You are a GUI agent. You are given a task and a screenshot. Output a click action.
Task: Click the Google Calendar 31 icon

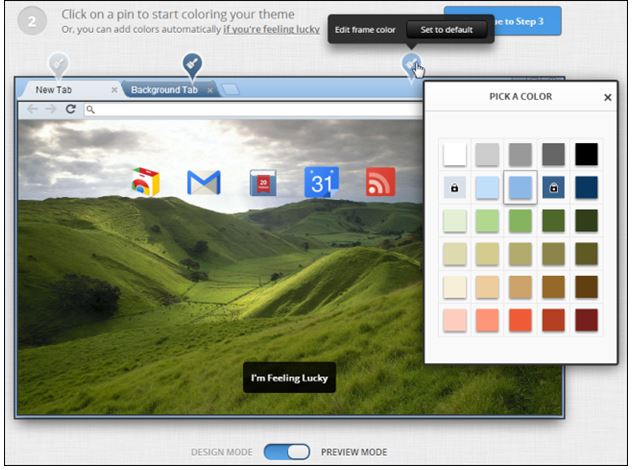[x=322, y=182]
